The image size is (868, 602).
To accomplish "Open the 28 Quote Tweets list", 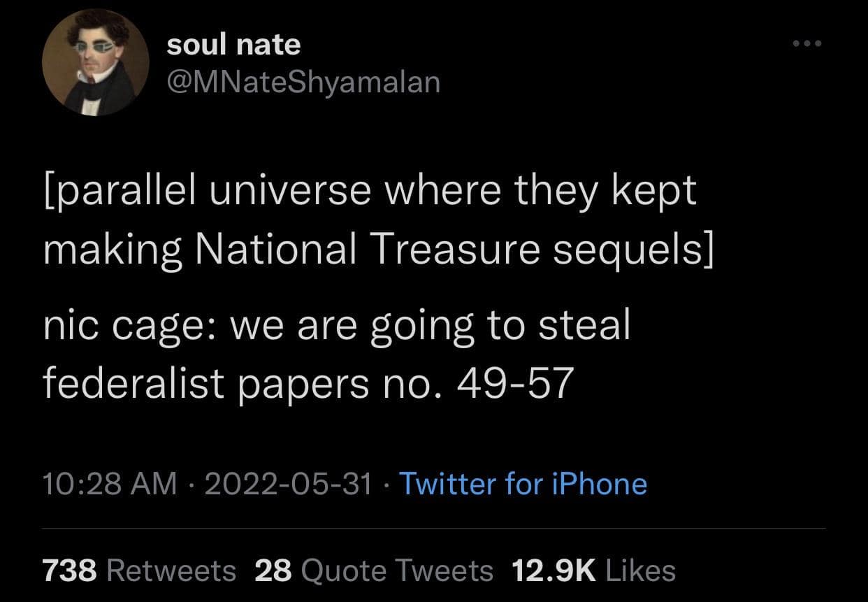I will (x=374, y=571).
